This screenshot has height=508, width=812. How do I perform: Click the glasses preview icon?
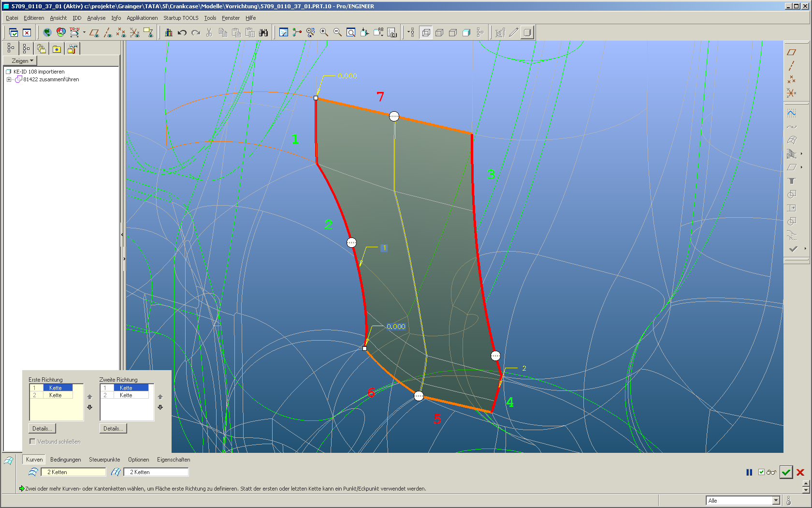click(x=771, y=472)
